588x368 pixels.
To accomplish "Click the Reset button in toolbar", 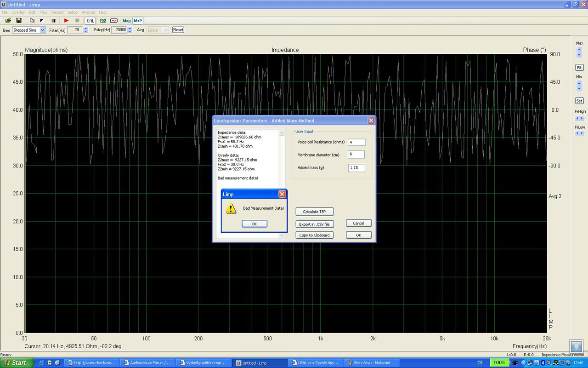I will click(x=178, y=30).
